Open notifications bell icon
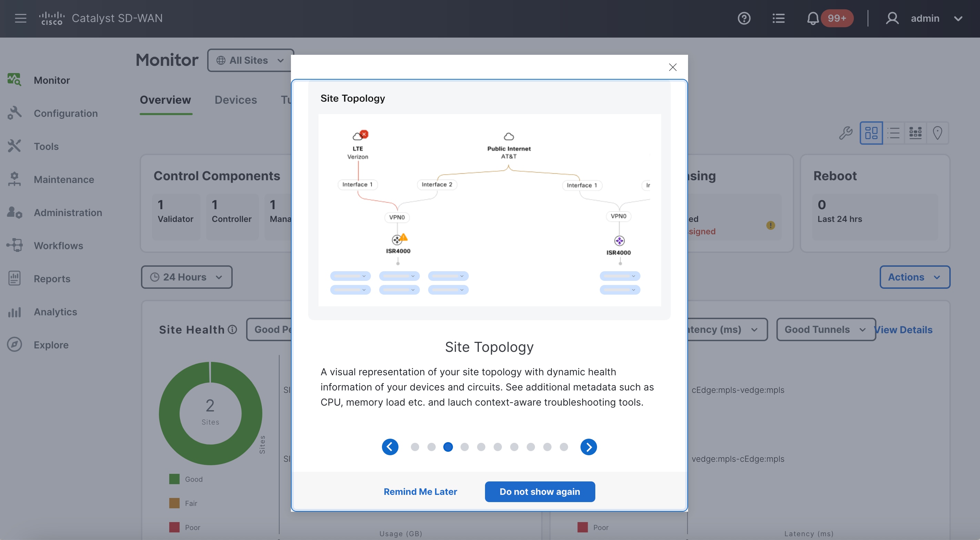 812,18
